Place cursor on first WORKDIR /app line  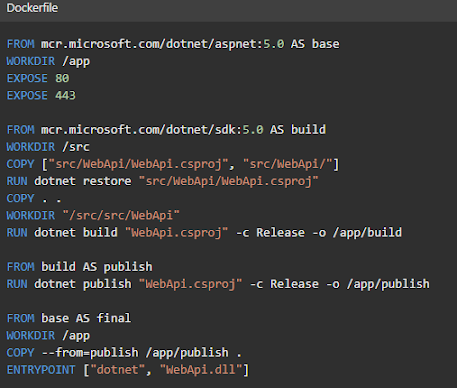(48, 61)
